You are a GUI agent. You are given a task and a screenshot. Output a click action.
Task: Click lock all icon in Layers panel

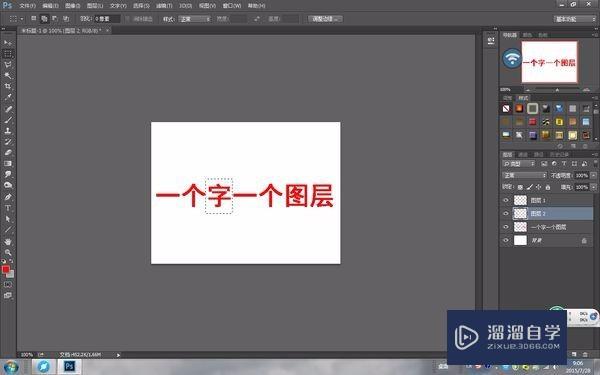pyautogui.click(x=548, y=187)
